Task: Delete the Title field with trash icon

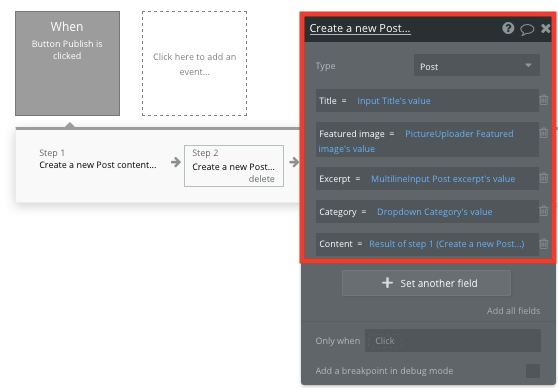Action: (543, 100)
